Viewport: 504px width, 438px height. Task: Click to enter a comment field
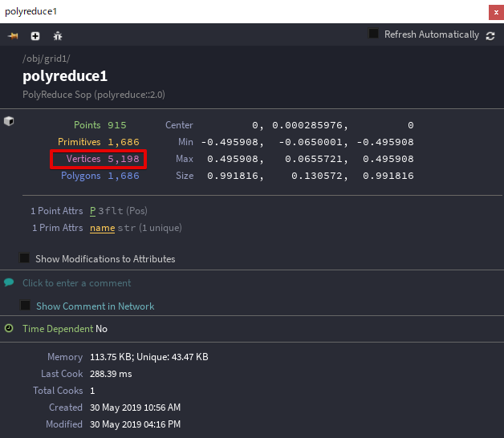[77, 283]
